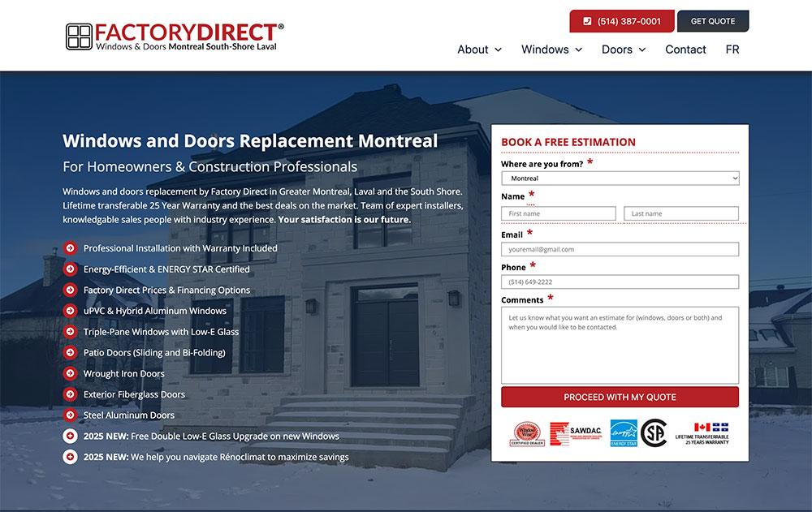Switch language to FR
Image resolution: width=812 pixels, height=512 pixels.
pyautogui.click(x=732, y=49)
